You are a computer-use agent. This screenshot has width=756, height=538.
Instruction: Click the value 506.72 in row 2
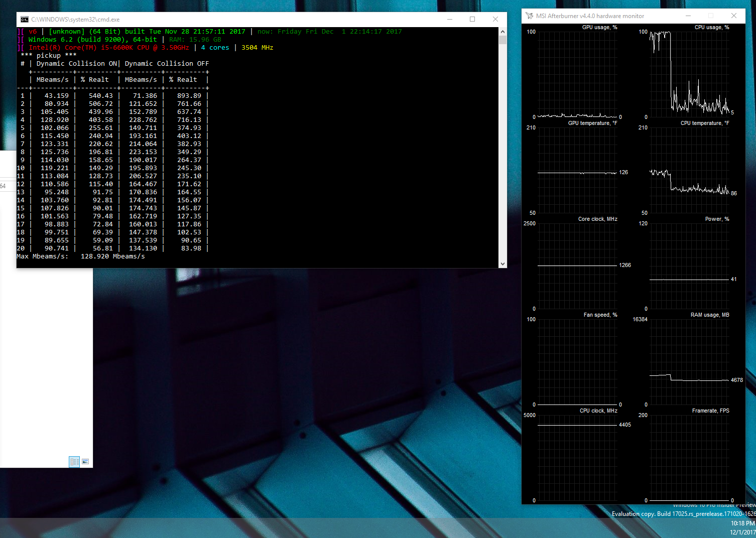click(x=101, y=104)
